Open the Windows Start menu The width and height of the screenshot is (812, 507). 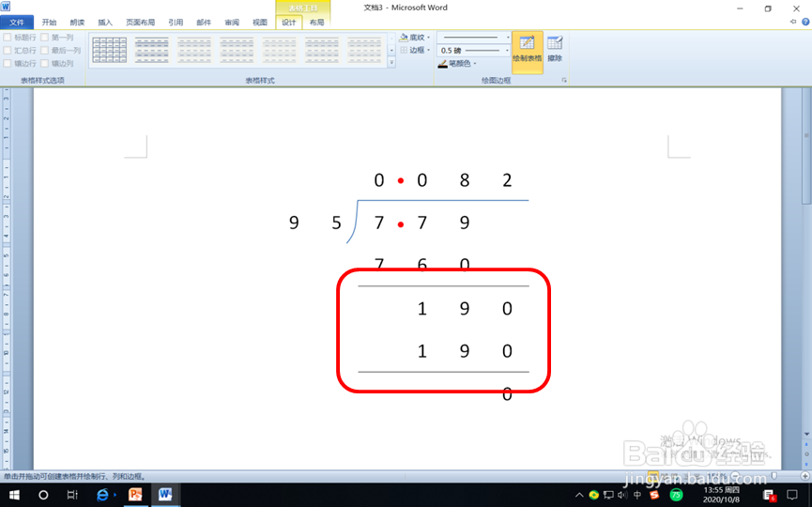click(14, 495)
